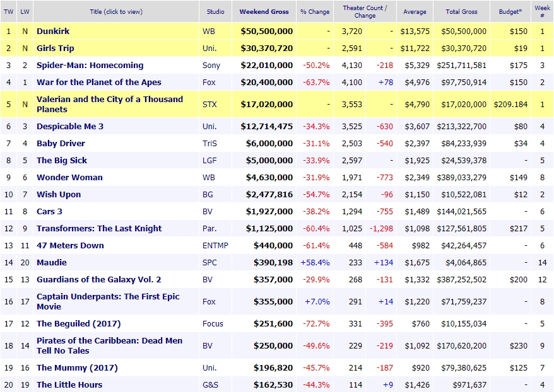Click the +58.4% change for Maudie
Screen dimensions: 554x392
[x=315, y=263]
